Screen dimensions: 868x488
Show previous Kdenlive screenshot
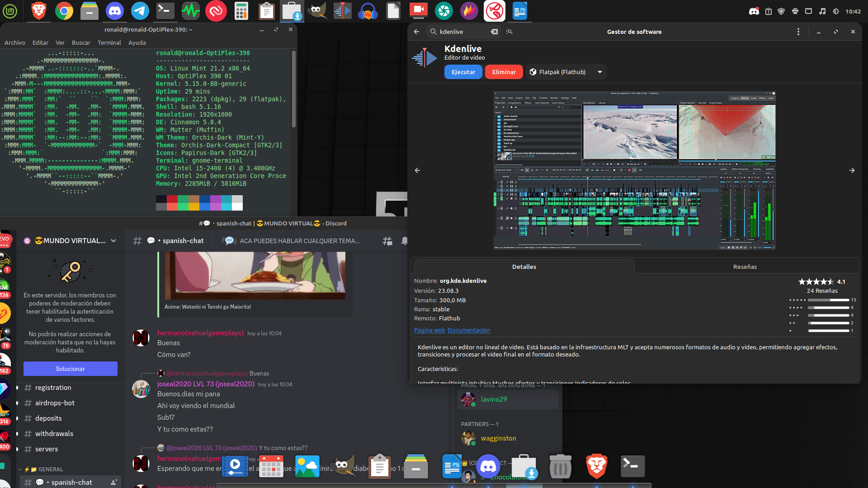coord(417,170)
